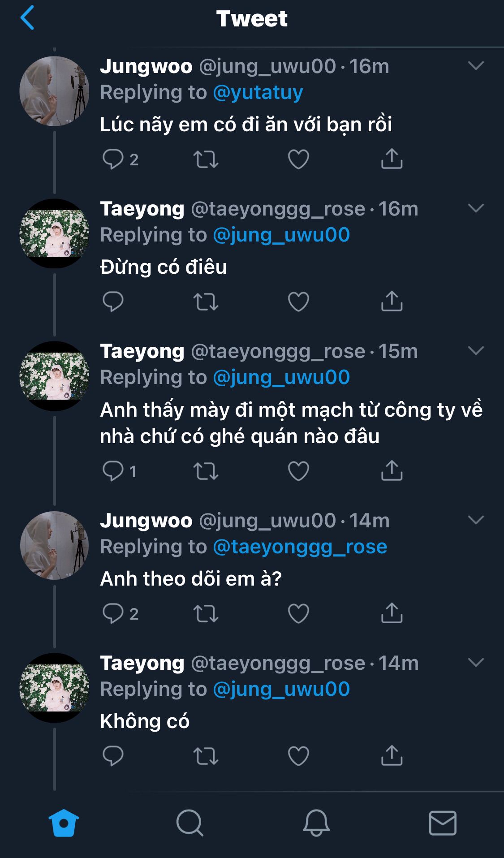
Task: Open Jungwoo's profile picture on the 14m tweet
Action: [x=54, y=545]
